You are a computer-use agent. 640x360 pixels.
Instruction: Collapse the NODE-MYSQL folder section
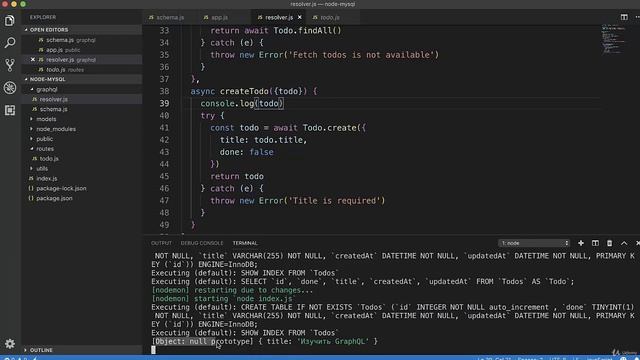tap(82, 79)
